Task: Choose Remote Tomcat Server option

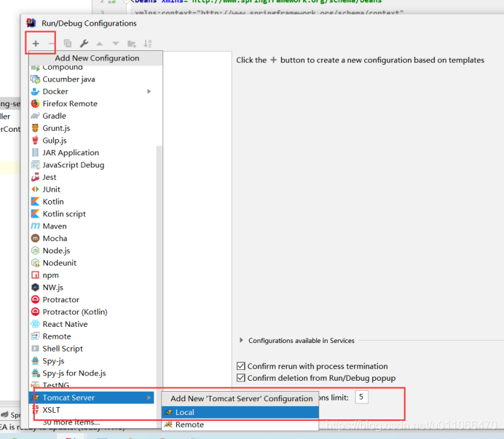Action: coord(240,424)
